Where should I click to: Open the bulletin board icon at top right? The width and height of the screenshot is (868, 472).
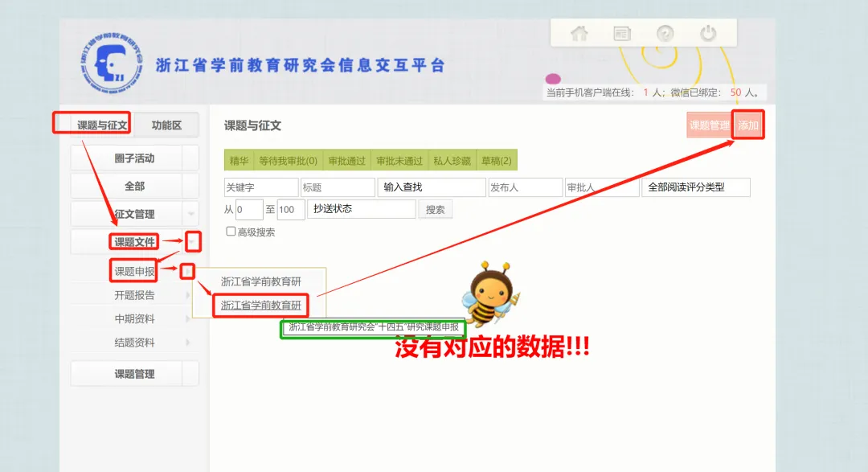coord(621,33)
